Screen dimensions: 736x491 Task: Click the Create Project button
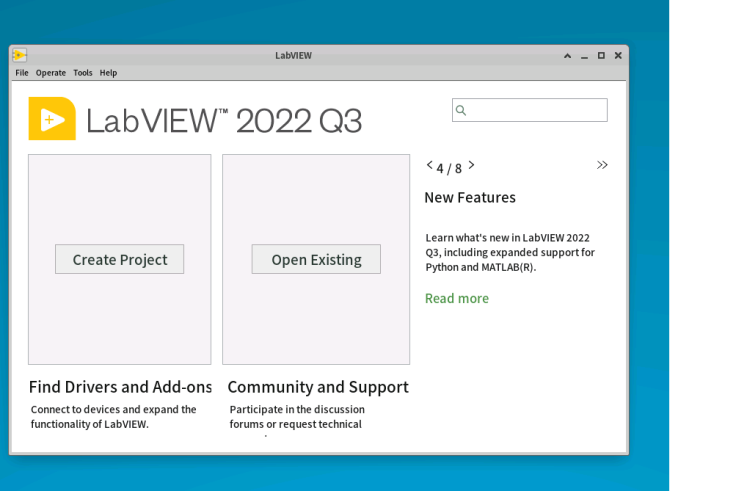[120, 259]
